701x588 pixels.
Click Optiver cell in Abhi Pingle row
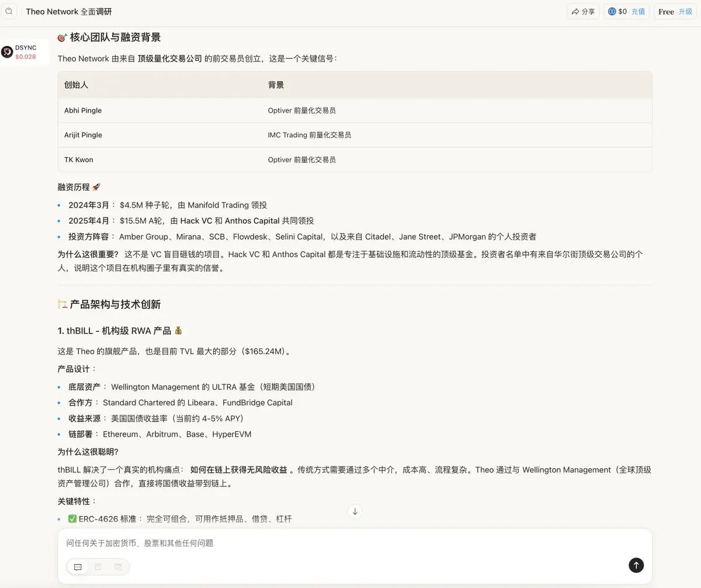coord(302,110)
